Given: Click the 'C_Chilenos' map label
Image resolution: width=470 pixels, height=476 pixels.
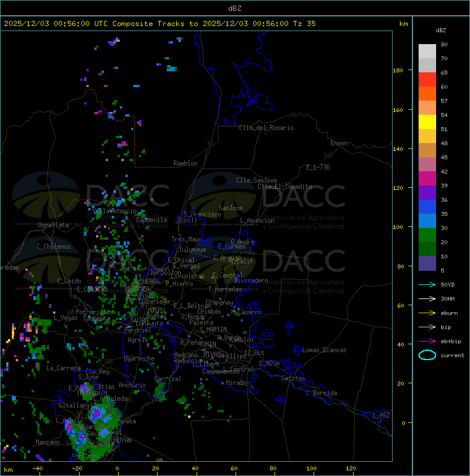Looking at the screenshot, I should (54, 246).
